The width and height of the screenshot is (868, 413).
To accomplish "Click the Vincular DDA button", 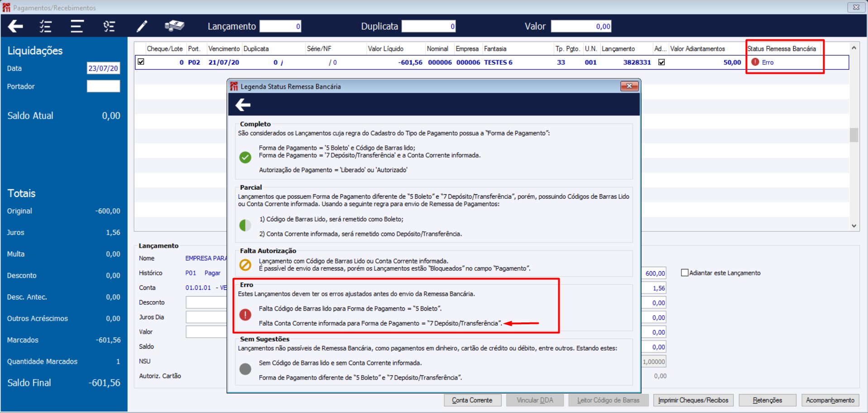I will [535, 400].
